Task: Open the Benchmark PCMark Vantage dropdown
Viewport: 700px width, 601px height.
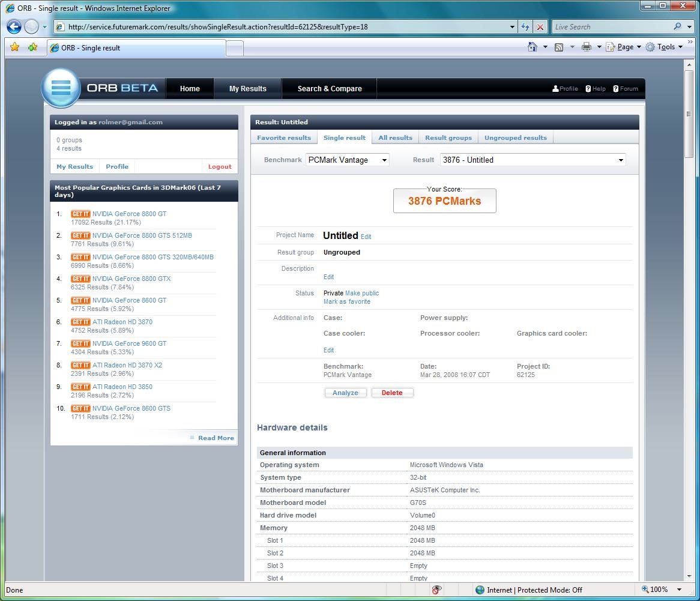Action: [348, 160]
